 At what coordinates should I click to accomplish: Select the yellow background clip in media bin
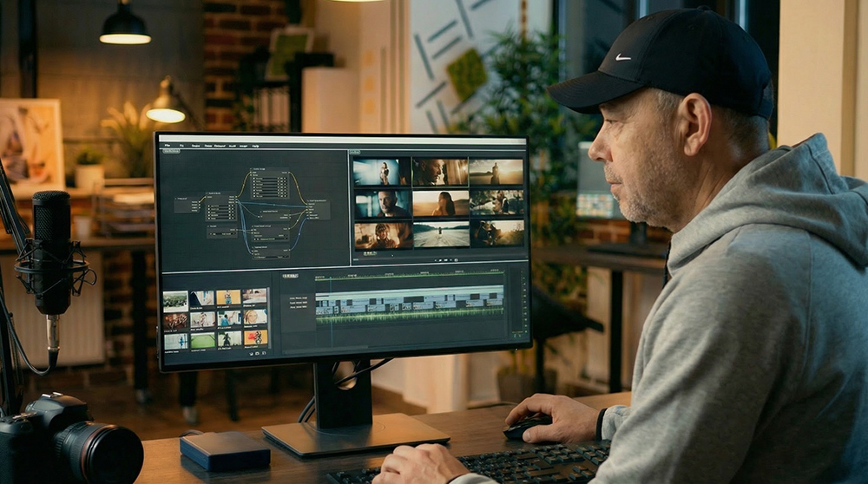(x=229, y=297)
